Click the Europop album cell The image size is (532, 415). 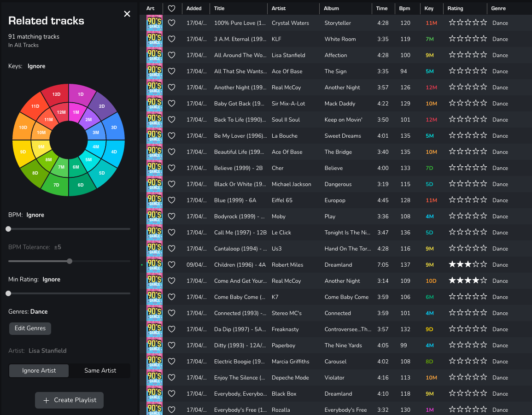[335, 200]
